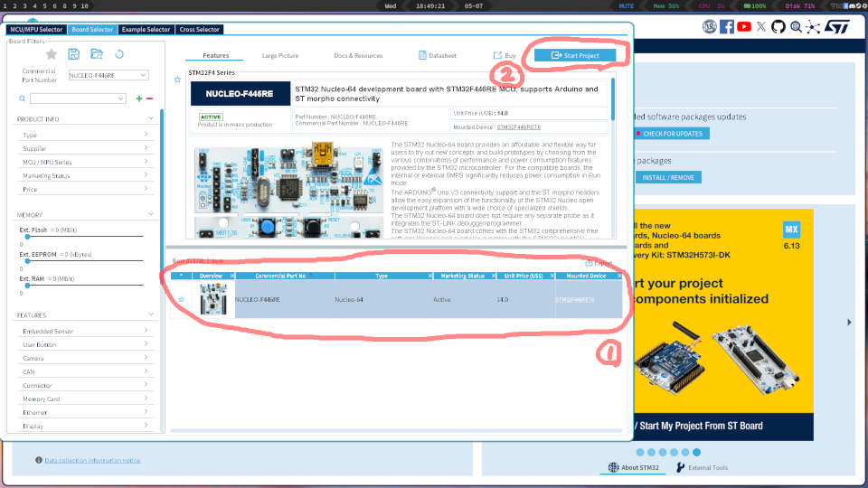Click the green plus icon
This screenshot has height=488, width=868.
point(139,99)
